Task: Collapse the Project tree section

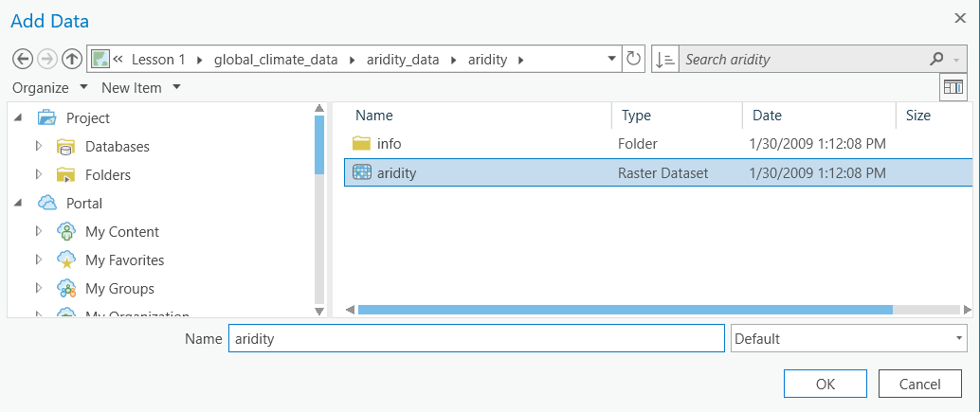Action: 19,118
